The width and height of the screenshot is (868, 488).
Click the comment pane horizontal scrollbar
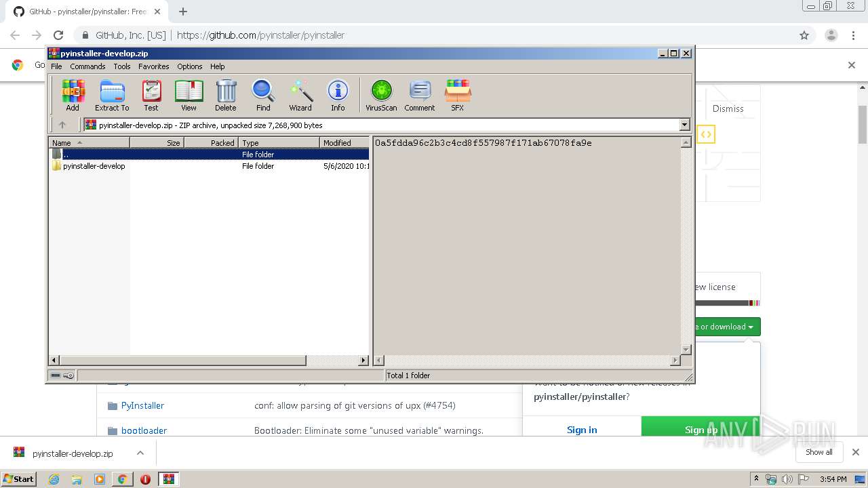[x=527, y=361]
